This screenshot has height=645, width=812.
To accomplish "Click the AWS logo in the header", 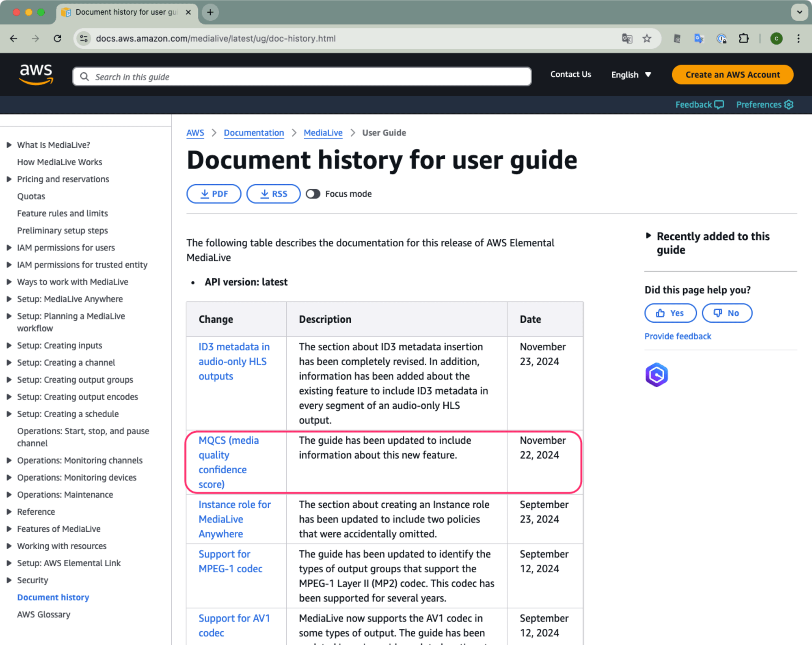I will click(36, 74).
